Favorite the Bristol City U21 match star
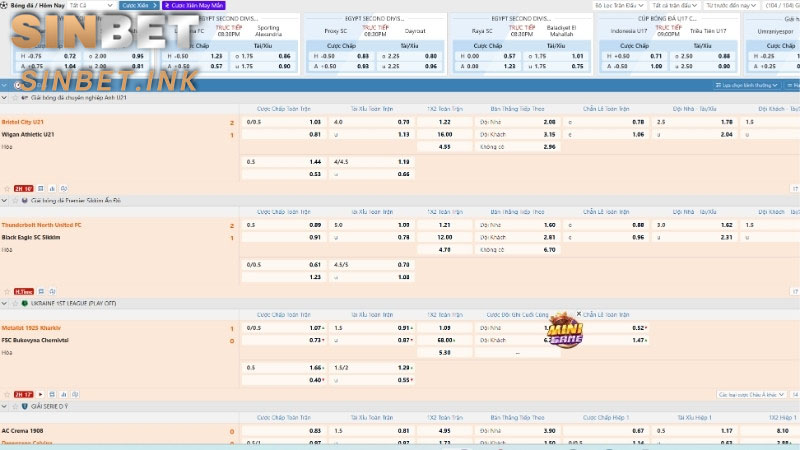Image resolution: width=800 pixels, height=450 pixels. click(x=7, y=189)
